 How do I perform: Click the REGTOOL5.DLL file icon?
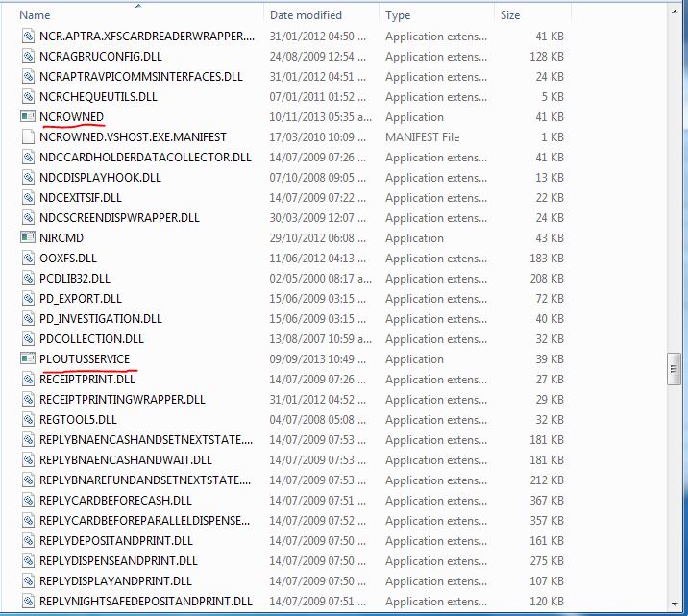[28, 419]
